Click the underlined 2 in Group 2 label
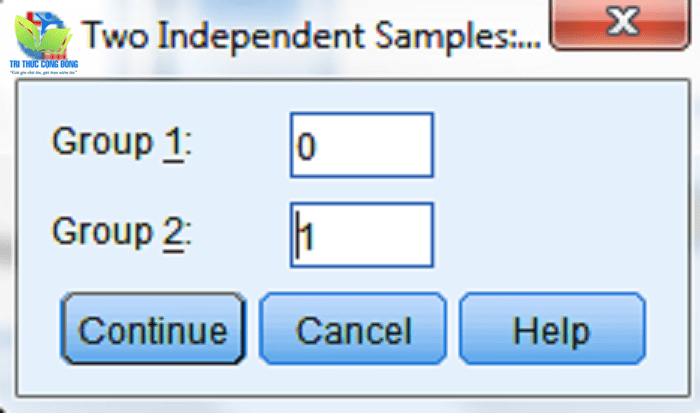 [174, 234]
